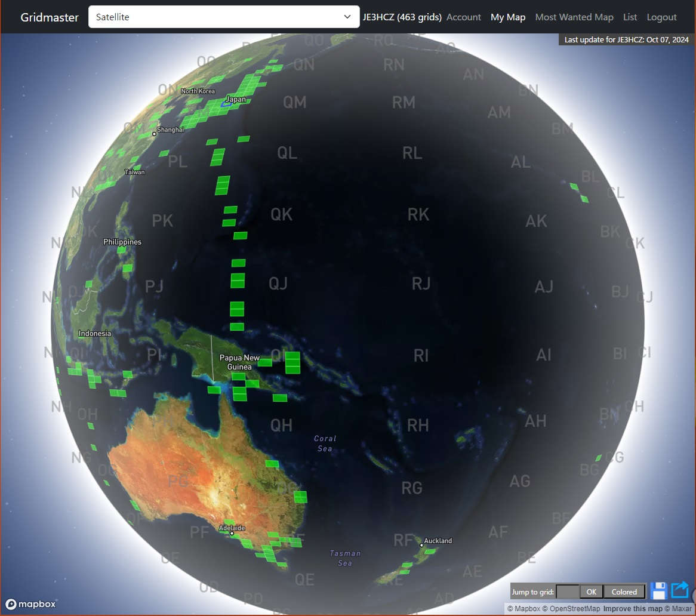This screenshot has height=616, width=696.
Task: Click the Jump to grid input field
Action: [x=567, y=592]
